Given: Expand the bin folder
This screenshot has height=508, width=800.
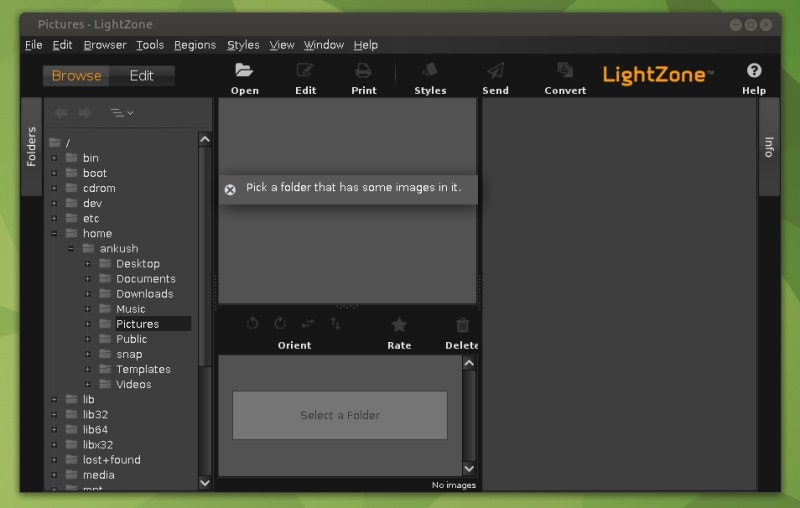Looking at the screenshot, I should tap(54, 158).
